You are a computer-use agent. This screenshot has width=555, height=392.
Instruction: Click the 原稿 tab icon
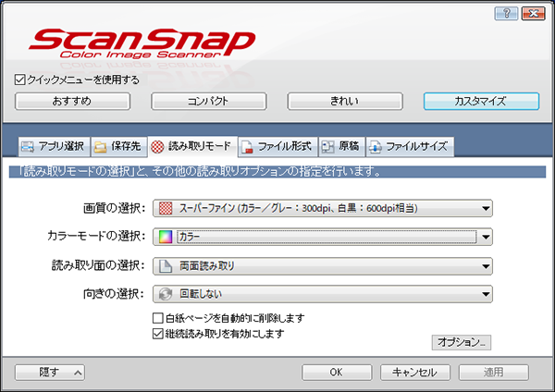[x=327, y=146]
